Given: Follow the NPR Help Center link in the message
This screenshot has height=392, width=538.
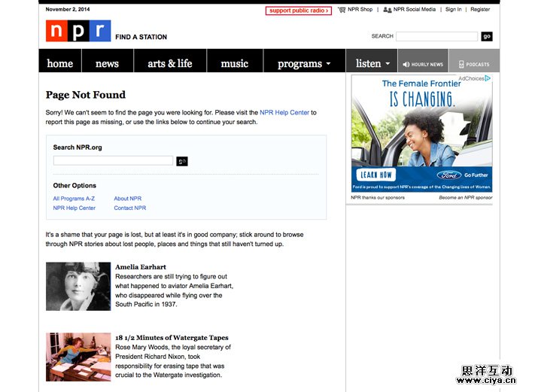Looking at the screenshot, I should click(x=284, y=112).
